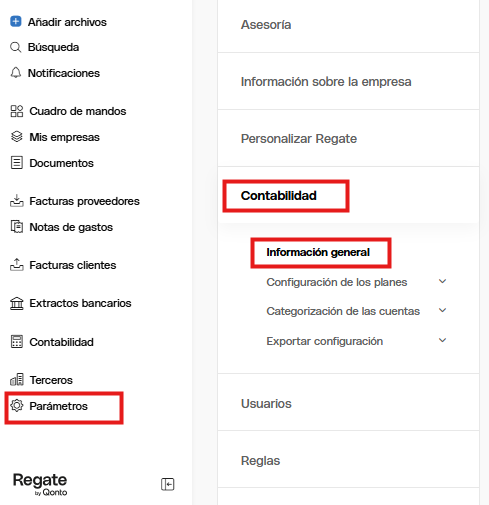Open the Asesoría settings section
489x505 pixels.
[x=348, y=25]
